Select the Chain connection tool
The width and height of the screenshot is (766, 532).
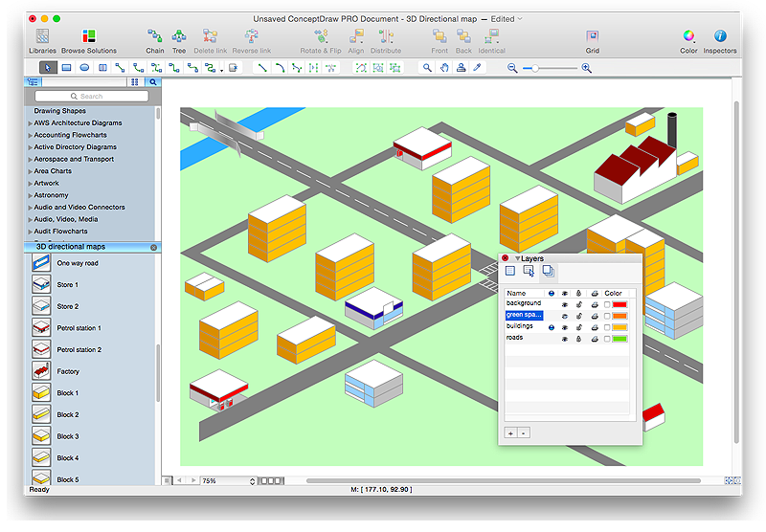(155, 36)
